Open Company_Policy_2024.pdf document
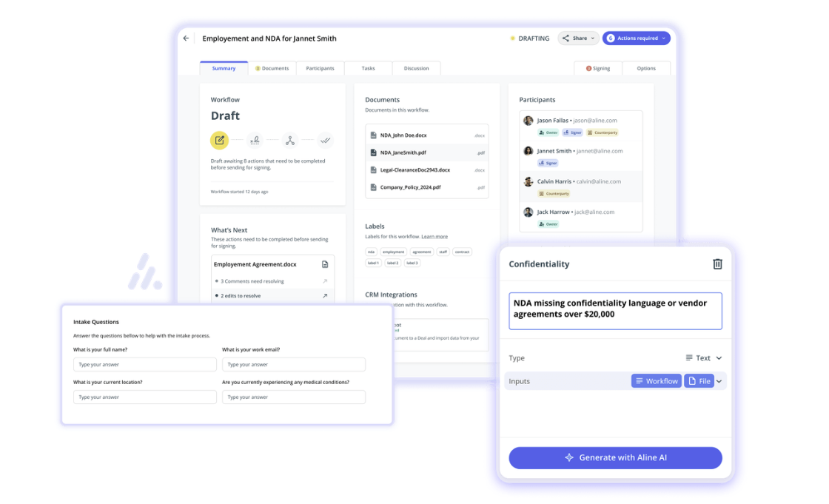The image size is (829, 504). [x=427, y=187]
